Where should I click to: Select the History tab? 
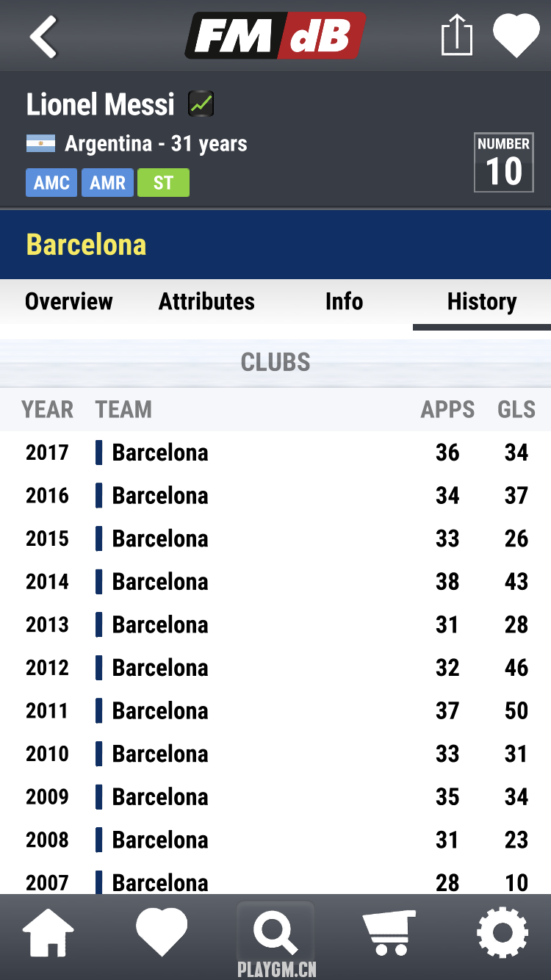[x=482, y=301]
